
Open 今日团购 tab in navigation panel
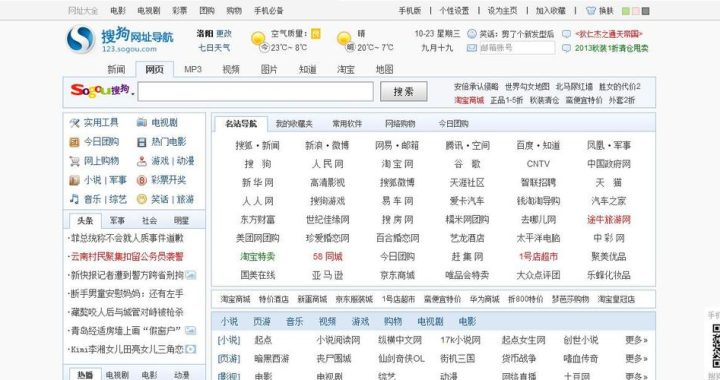coord(453,124)
